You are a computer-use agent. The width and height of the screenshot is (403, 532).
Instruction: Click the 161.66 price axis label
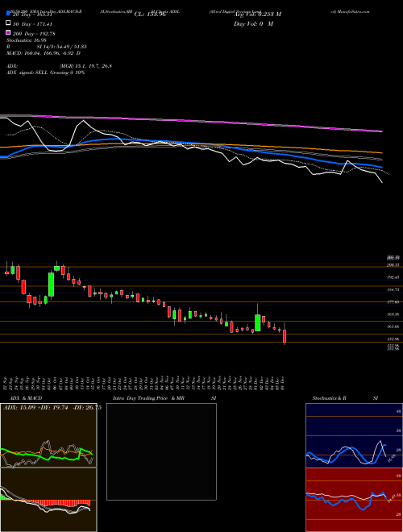point(393,326)
